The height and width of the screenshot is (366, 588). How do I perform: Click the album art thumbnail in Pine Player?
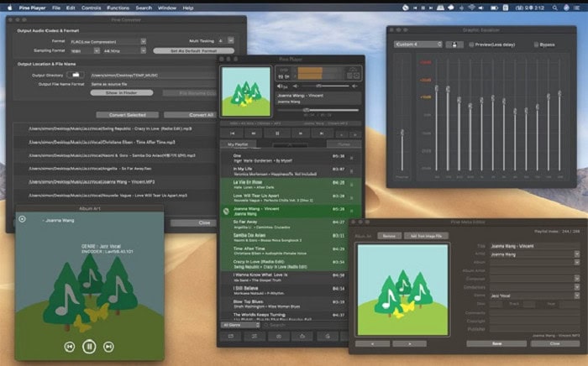(246, 91)
